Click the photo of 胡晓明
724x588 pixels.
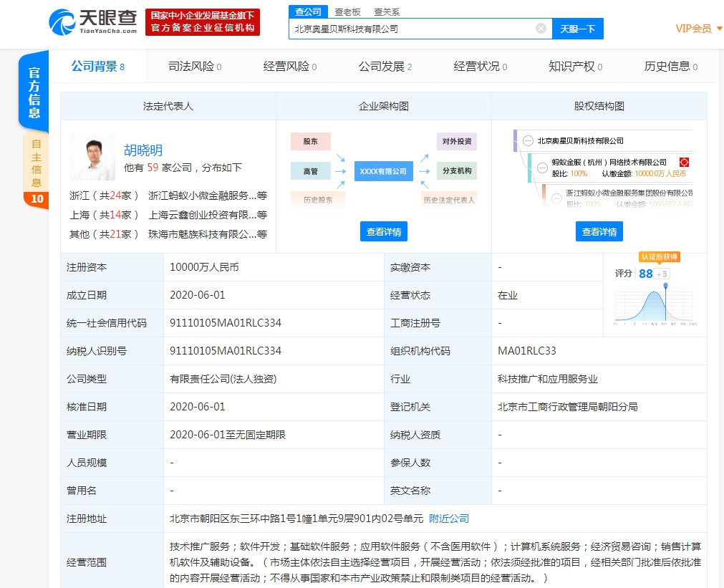(x=92, y=158)
